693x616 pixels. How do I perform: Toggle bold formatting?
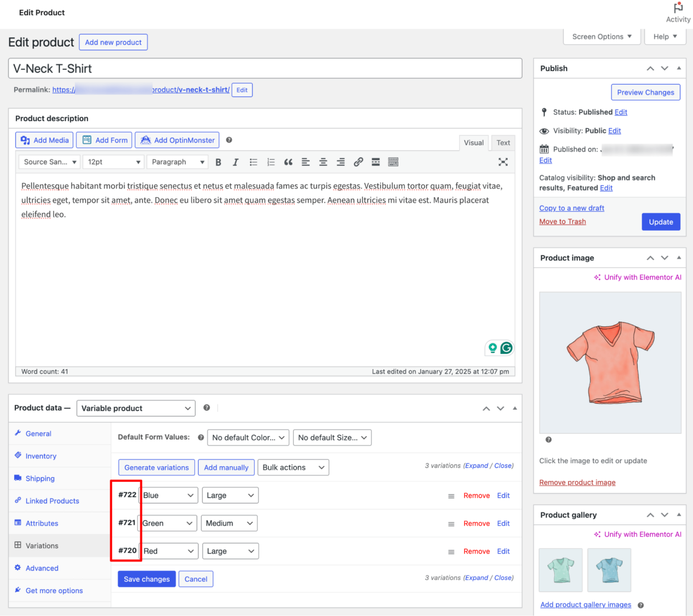tap(218, 162)
